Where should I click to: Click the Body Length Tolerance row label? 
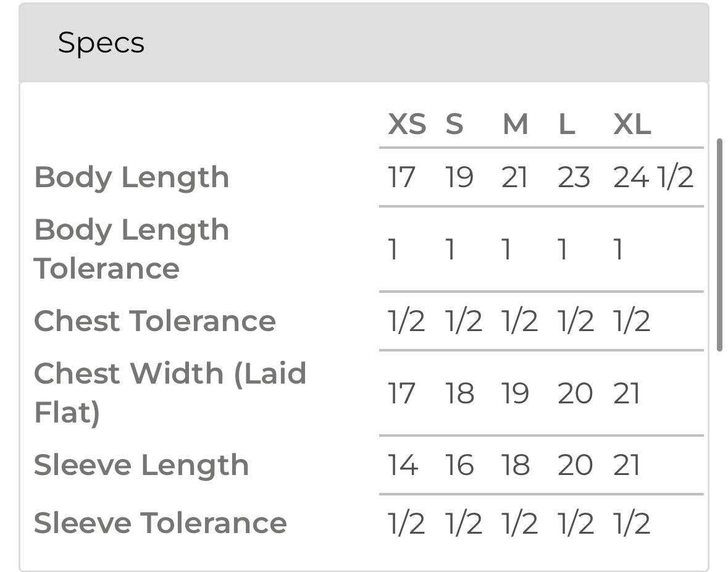(x=132, y=249)
